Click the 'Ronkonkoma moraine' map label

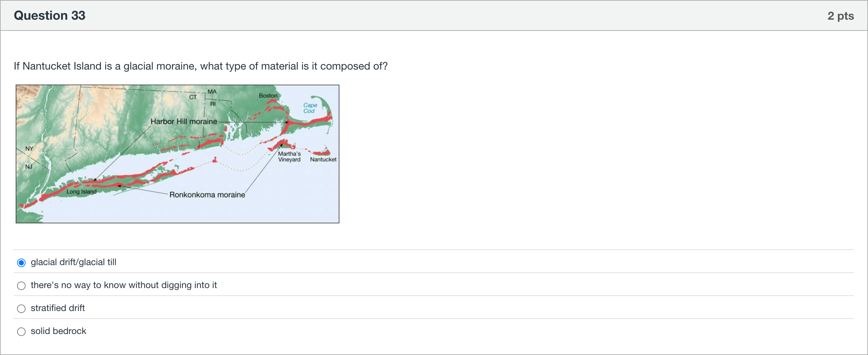click(x=207, y=195)
